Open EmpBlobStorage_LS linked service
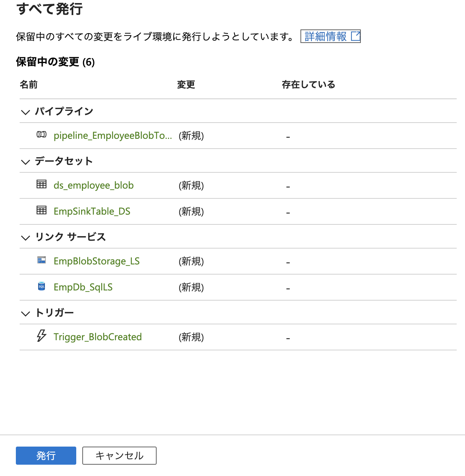Image resolution: width=465 pixels, height=476 pixels. pyautogui.click(x=97, y=261)
